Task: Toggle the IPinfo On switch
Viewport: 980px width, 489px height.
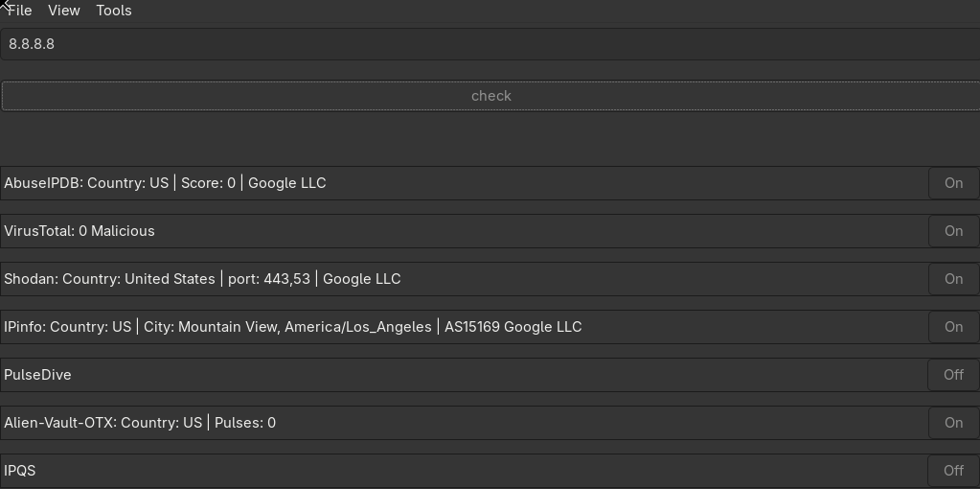Action: click(953, 327)
